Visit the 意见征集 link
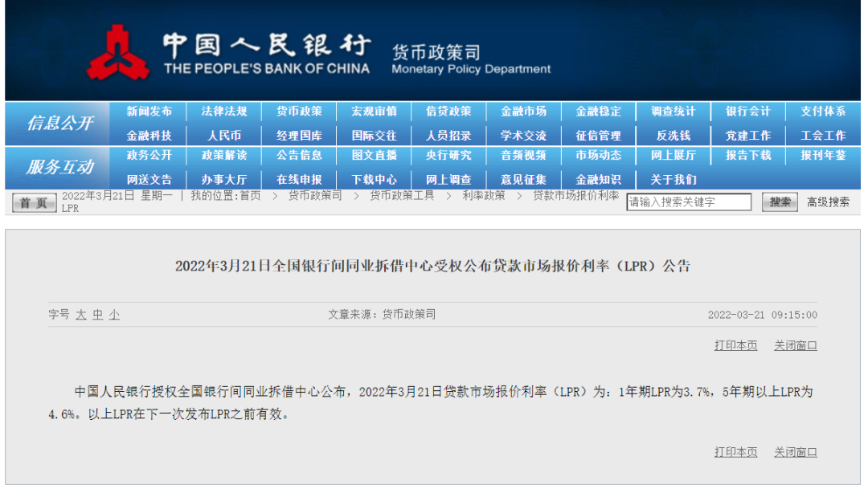This screenshot has width=868, height=497. tap(523, 180)
